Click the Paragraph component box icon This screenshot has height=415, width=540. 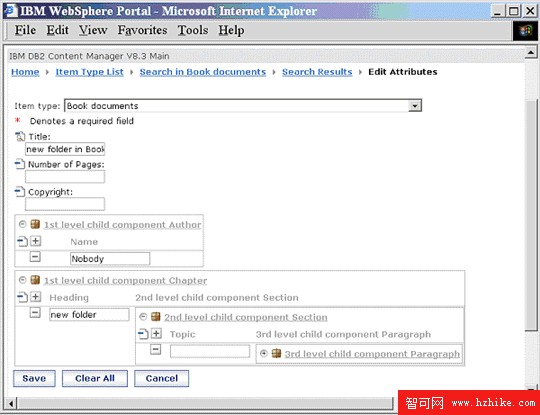pyautogui.click(x=276, y=353)
